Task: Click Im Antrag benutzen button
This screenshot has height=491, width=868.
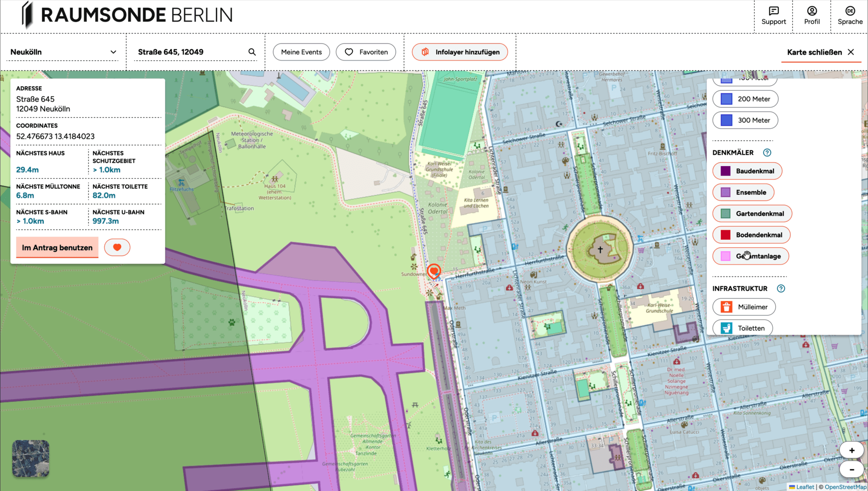Action: click(x=57, y=247)
